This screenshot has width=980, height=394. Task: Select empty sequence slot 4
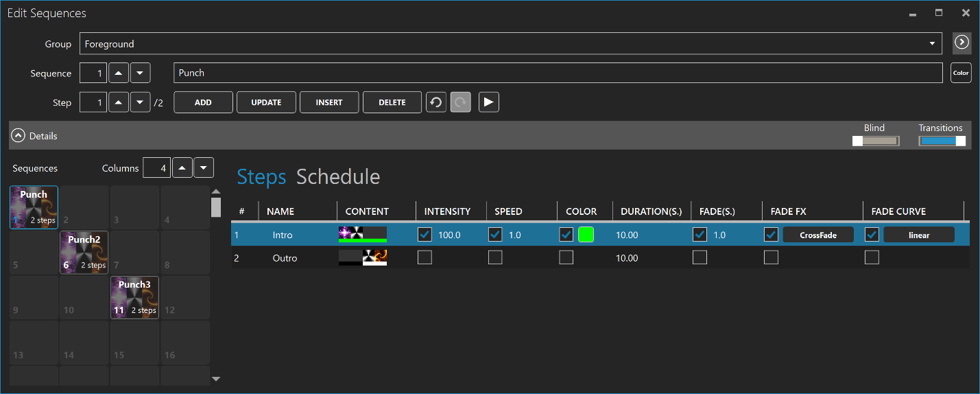pos(185,207)
